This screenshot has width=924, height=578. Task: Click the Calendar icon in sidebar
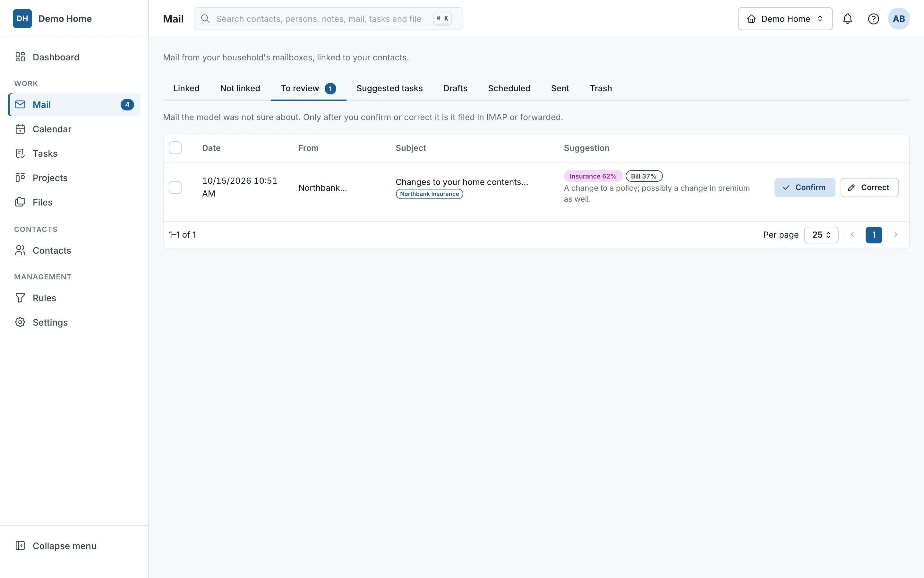[x=20, y=129]
